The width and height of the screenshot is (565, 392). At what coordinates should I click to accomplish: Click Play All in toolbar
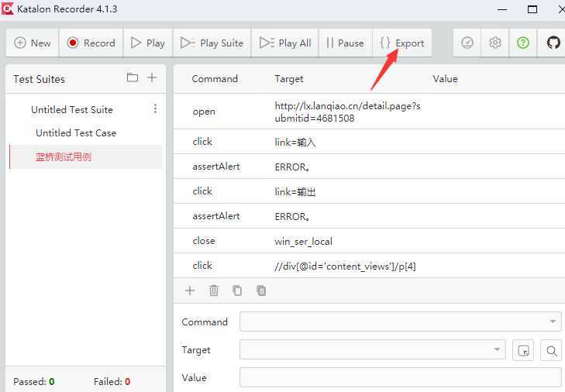coord(285,43)
